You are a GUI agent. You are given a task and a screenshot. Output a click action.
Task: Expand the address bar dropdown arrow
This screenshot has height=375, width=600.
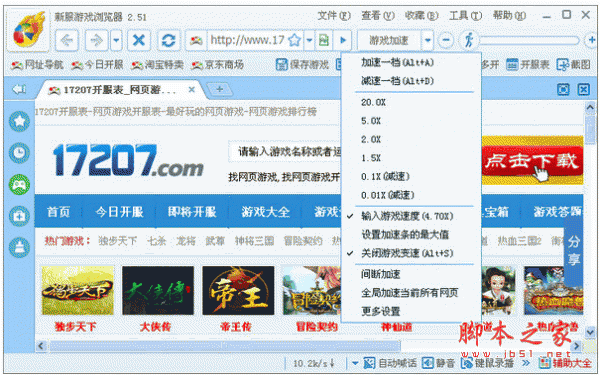[x=309, y=40]
